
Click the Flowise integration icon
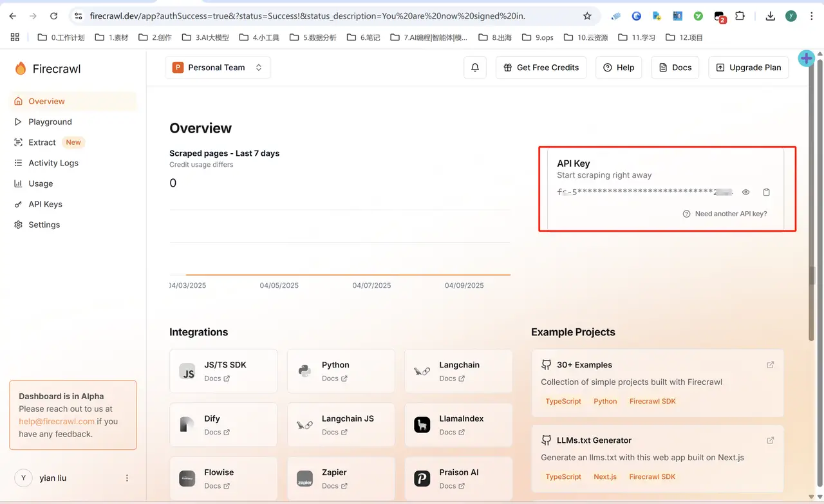[x=187, y=479]
